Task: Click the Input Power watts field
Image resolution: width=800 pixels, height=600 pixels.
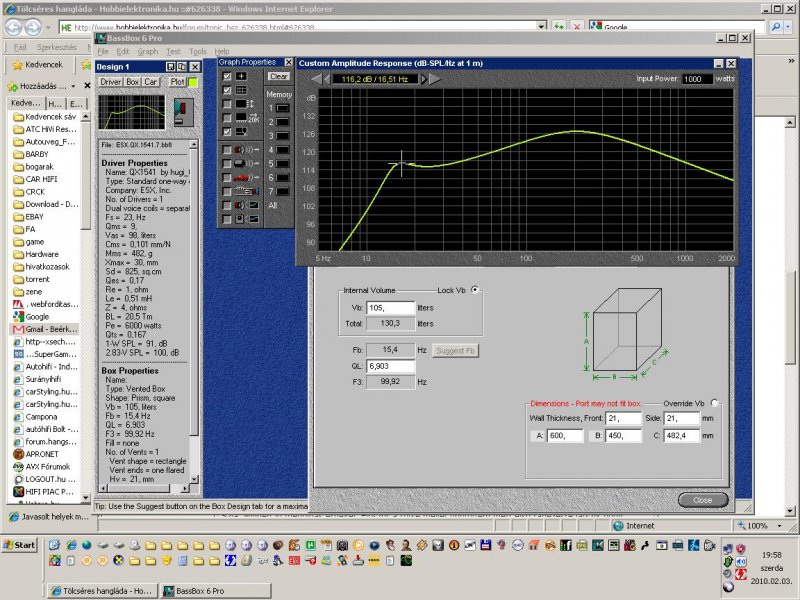Action: [696, 78]
